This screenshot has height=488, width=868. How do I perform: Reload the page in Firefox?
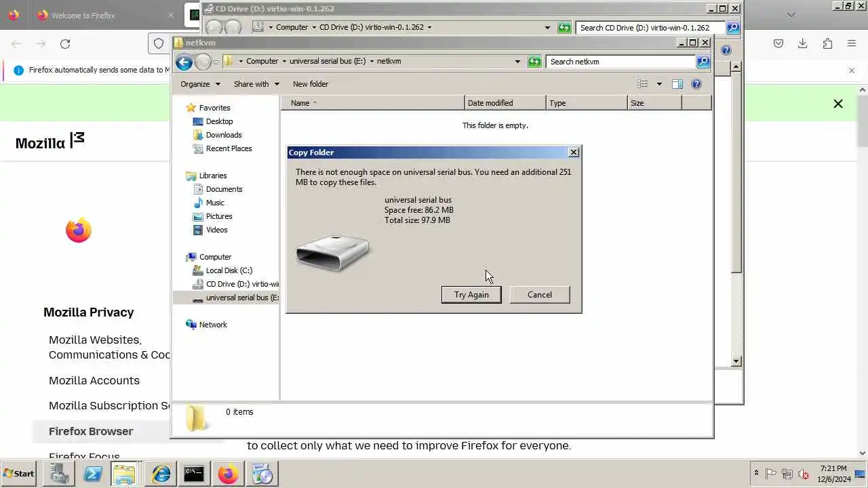pyautogui.click(x=65, y=44)
